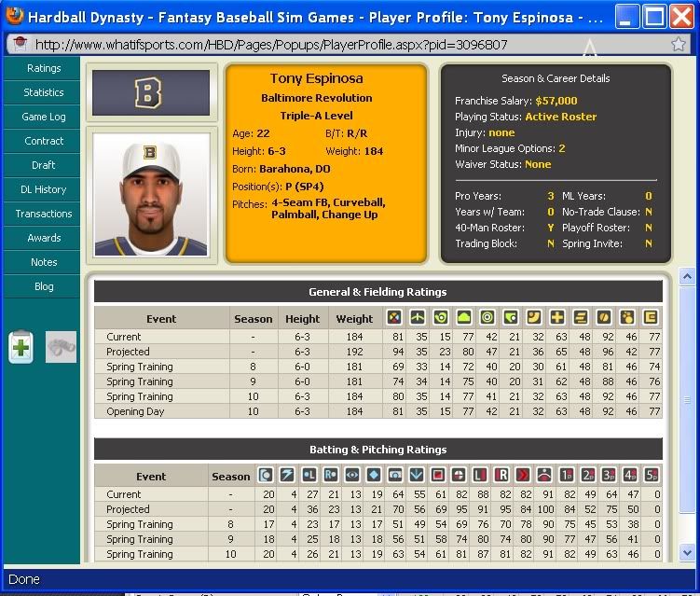Screen dimensions: 700x596
Task: Click the red L icon in pitching ratings header
Action: click(x=480, y=476)
